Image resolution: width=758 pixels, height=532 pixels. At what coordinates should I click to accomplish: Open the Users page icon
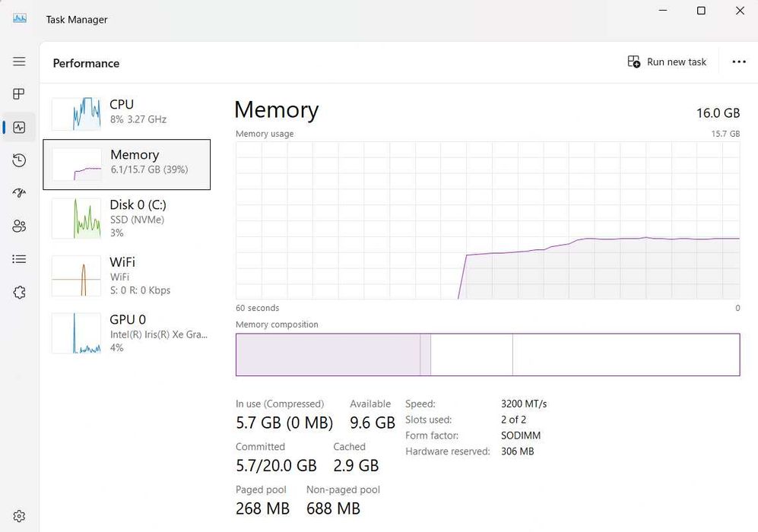click(x=19, y=226)
